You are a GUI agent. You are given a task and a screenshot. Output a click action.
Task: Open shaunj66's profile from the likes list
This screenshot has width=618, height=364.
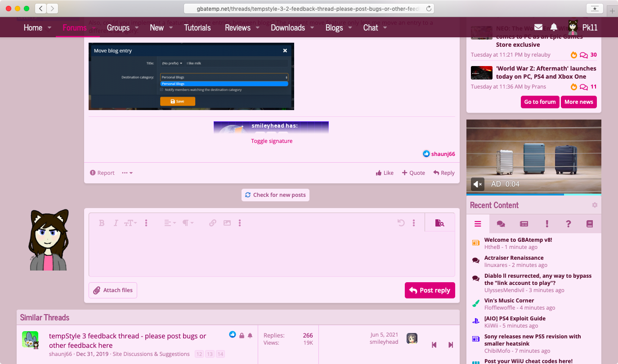point(443,154)
